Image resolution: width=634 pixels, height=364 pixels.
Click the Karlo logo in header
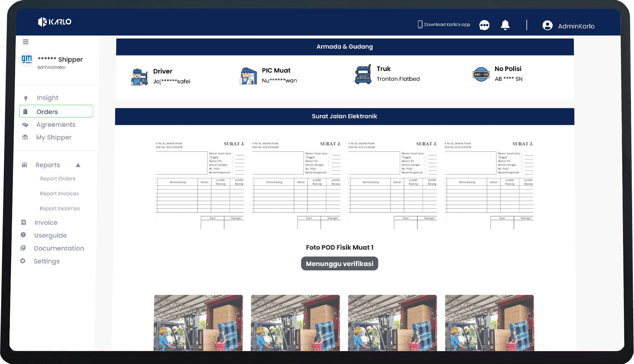(x=55, y=22)
